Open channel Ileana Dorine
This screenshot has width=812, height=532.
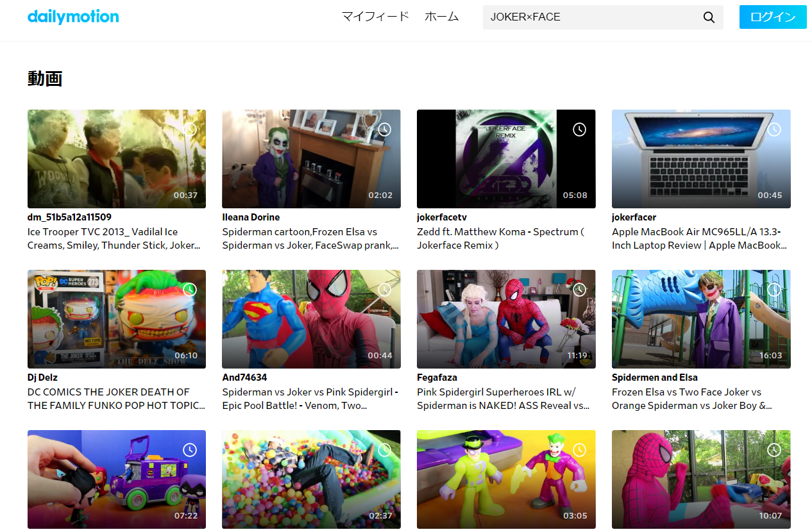(251, 217)
